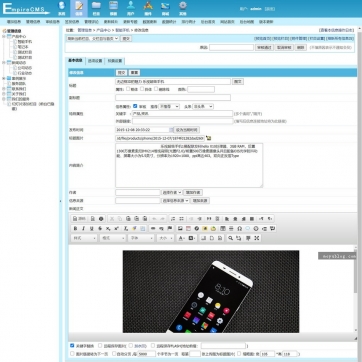
Task: Switch to the third settings tab
Action: [x=115, y=61]
